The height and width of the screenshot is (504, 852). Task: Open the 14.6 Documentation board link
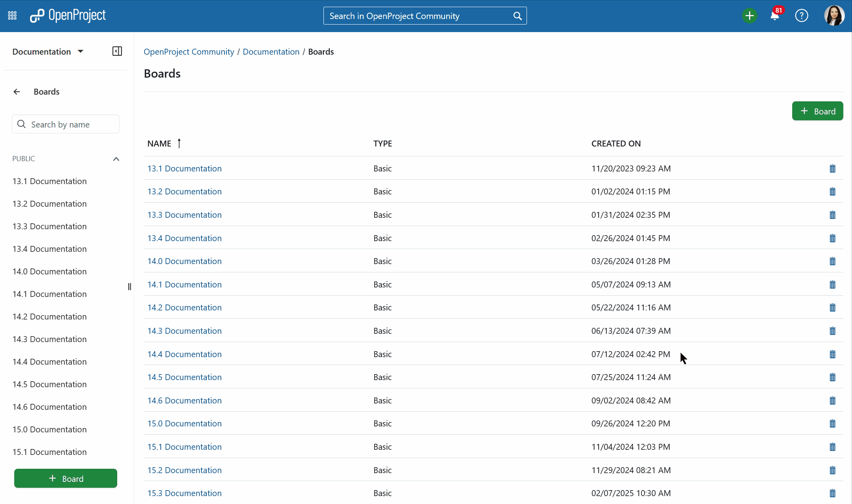click(184, 401)
